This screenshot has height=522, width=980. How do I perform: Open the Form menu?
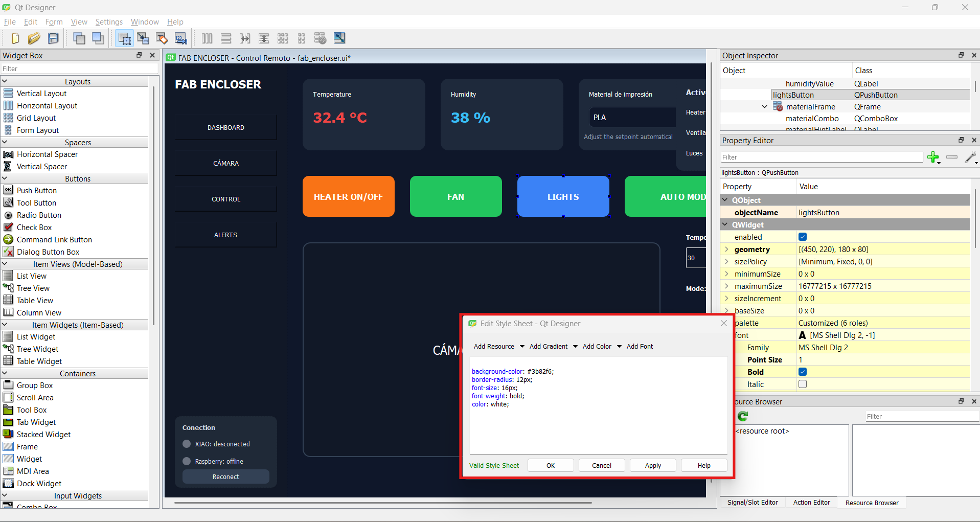click(x=54, y=22)
